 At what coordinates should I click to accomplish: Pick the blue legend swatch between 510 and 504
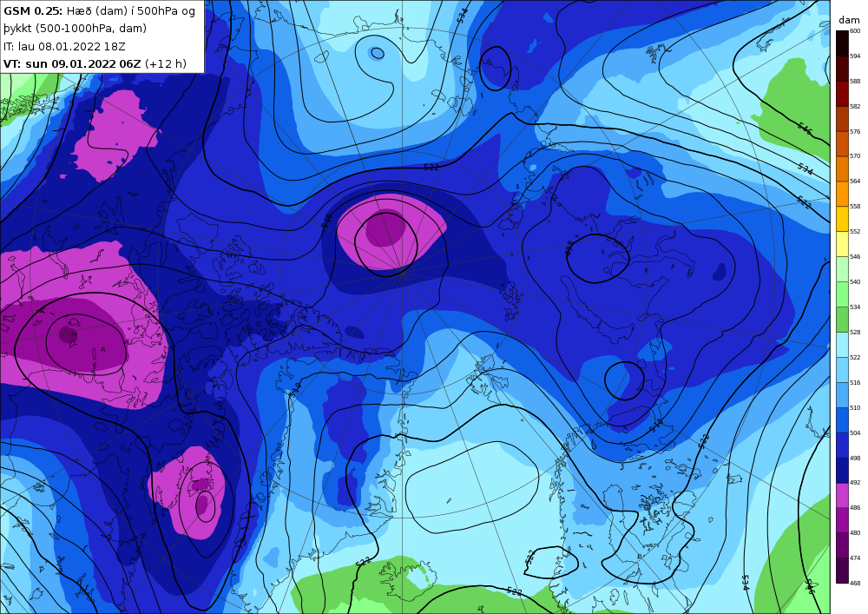(x=842, y=420)
